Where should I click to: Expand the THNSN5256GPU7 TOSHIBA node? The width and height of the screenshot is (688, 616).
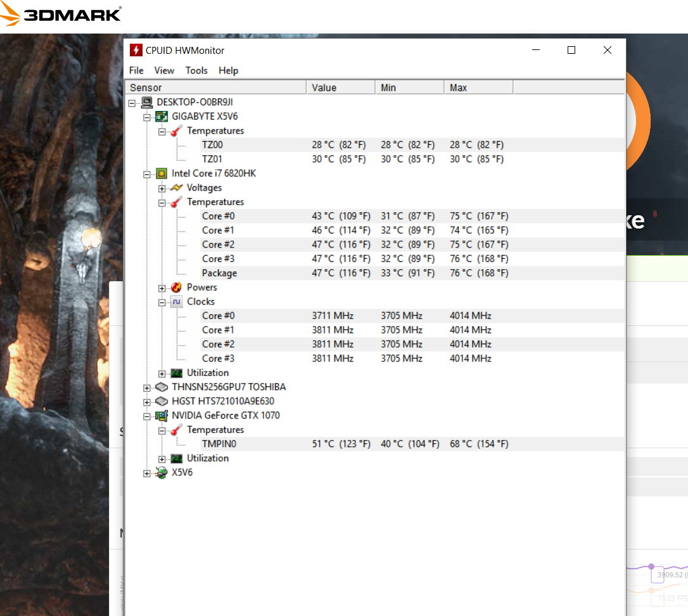147,388
